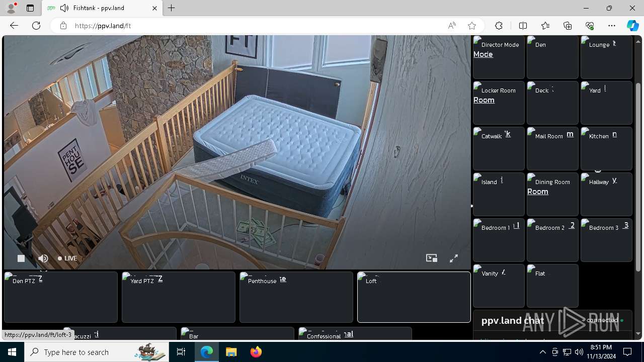644x362 pixels.
Task: Open browser Collections
Action: tap(568, 26)
